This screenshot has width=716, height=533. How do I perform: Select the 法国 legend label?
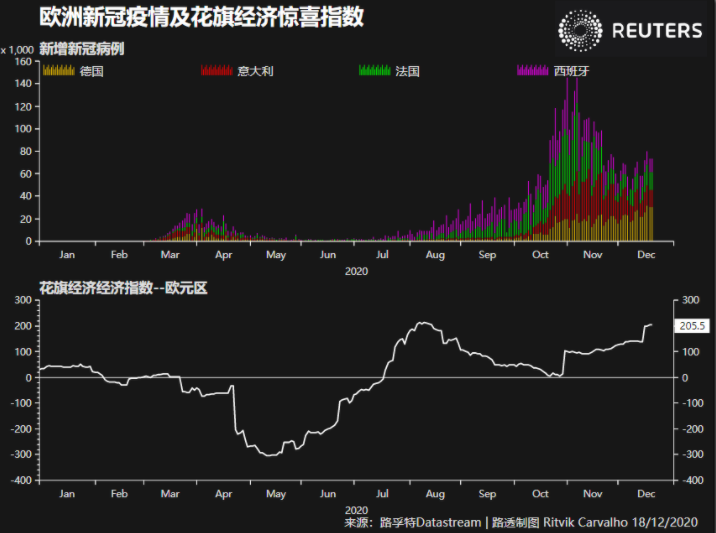click(407, 71)
